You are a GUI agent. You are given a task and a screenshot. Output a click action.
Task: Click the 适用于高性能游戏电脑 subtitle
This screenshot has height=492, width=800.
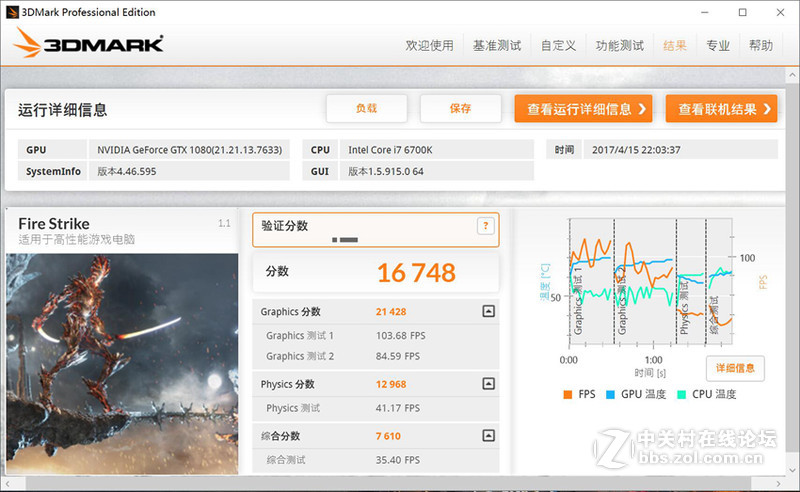[77, 239]
